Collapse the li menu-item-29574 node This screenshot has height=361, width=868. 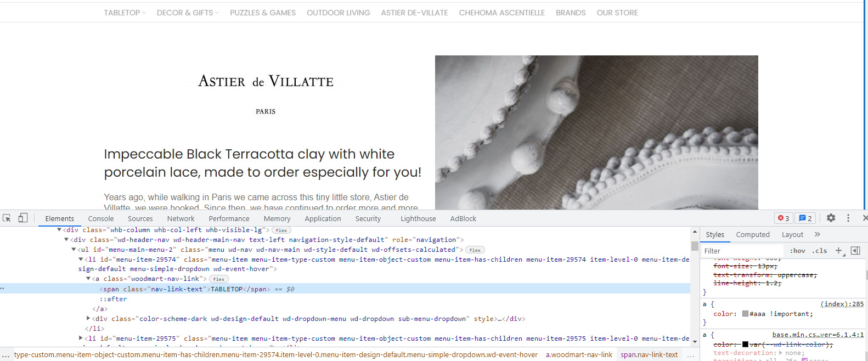(x=81, y=260)
